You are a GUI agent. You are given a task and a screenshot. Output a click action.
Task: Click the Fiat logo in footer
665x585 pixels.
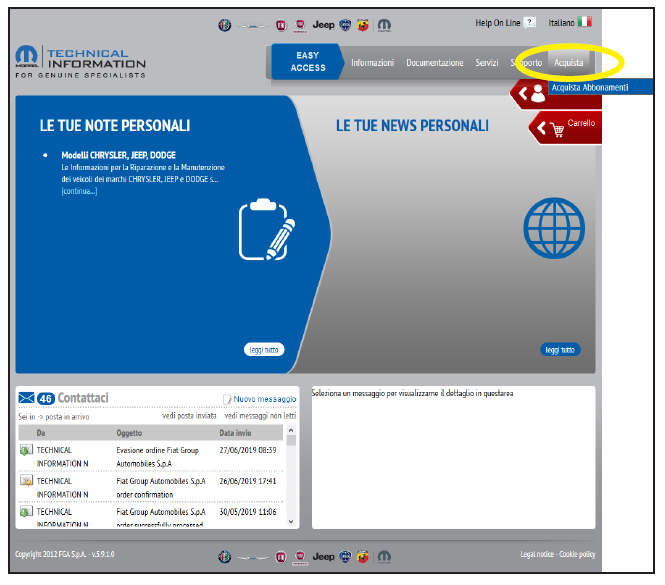(x=281, y=557)
